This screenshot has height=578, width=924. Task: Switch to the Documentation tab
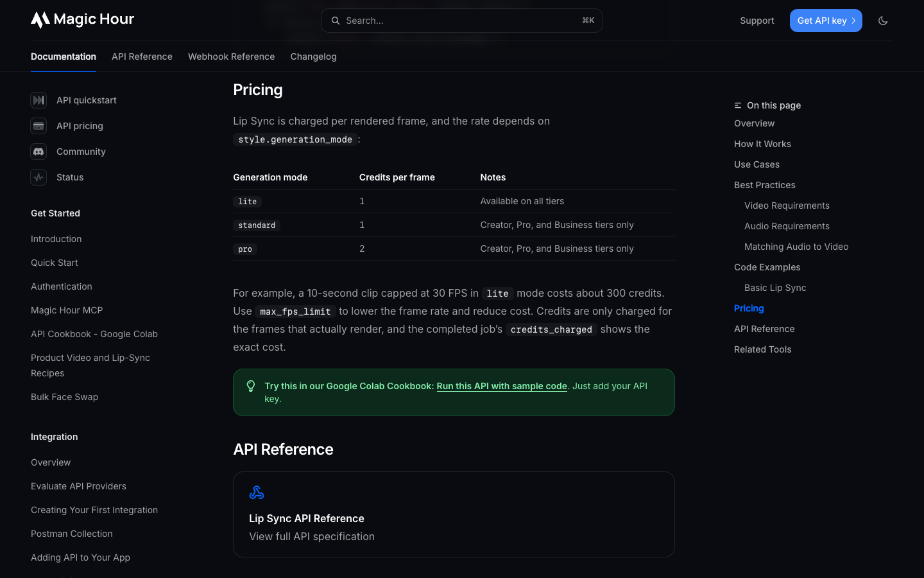[x=64, y=57]
